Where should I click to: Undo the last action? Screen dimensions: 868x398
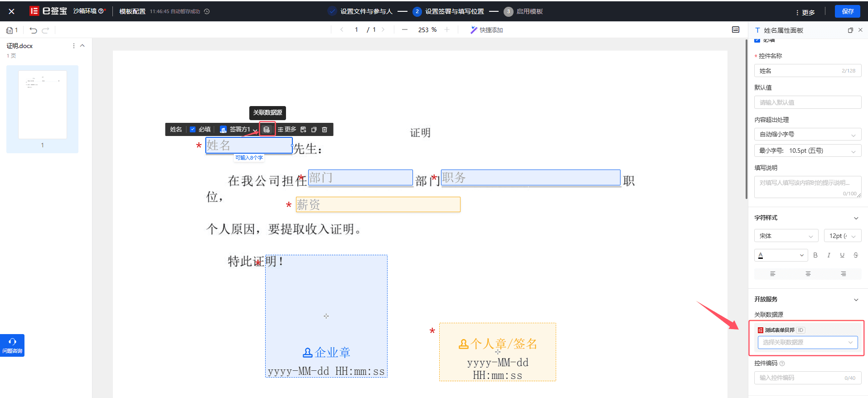click(33, 30)
